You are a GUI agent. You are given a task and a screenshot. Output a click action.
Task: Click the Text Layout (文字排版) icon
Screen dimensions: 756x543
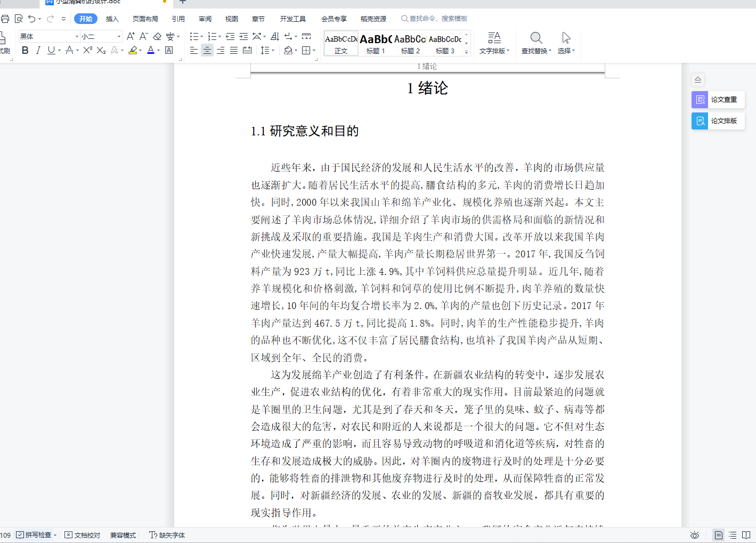tap(494, 38)
